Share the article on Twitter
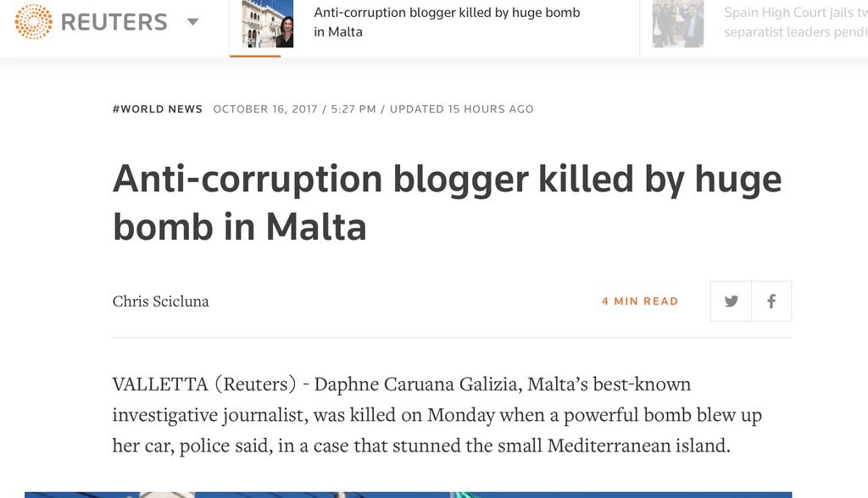 [x=731, y=302]
